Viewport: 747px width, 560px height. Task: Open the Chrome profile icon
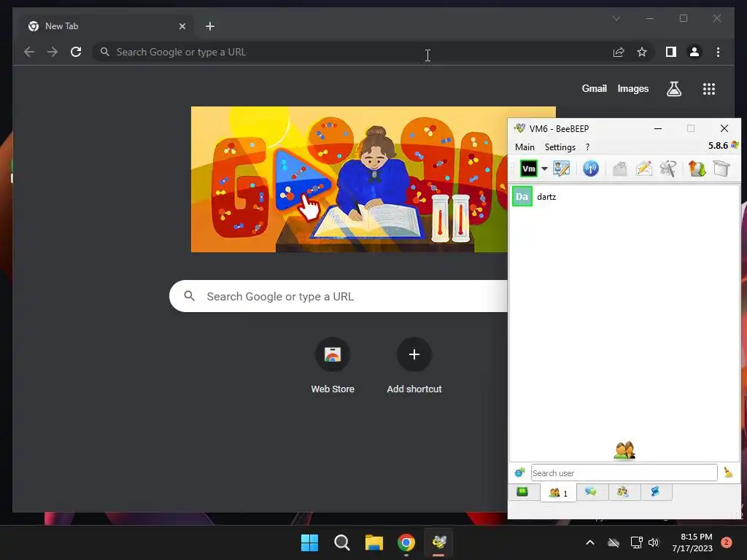(694, 52)
